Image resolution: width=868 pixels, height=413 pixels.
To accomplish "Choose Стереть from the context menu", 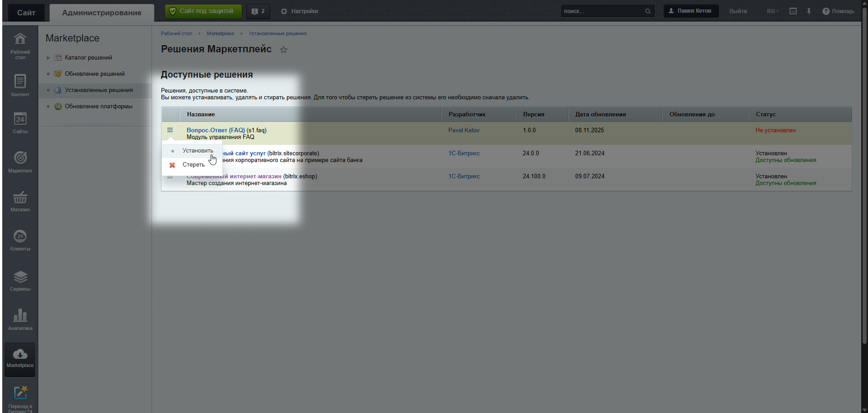I will 193,165.
